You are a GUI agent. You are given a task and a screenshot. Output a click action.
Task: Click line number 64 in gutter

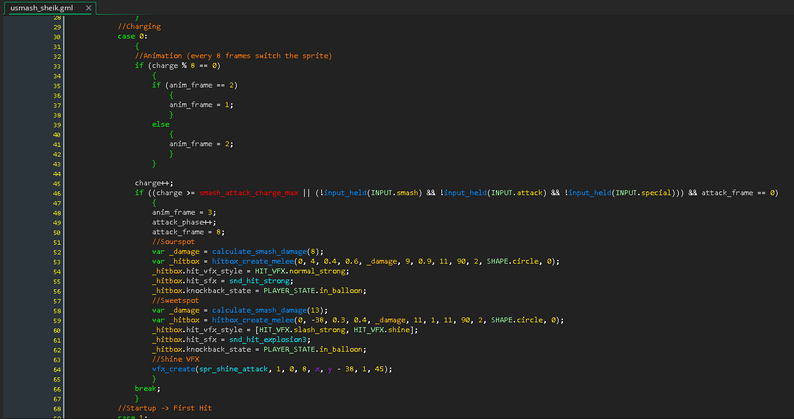(57, 369)
